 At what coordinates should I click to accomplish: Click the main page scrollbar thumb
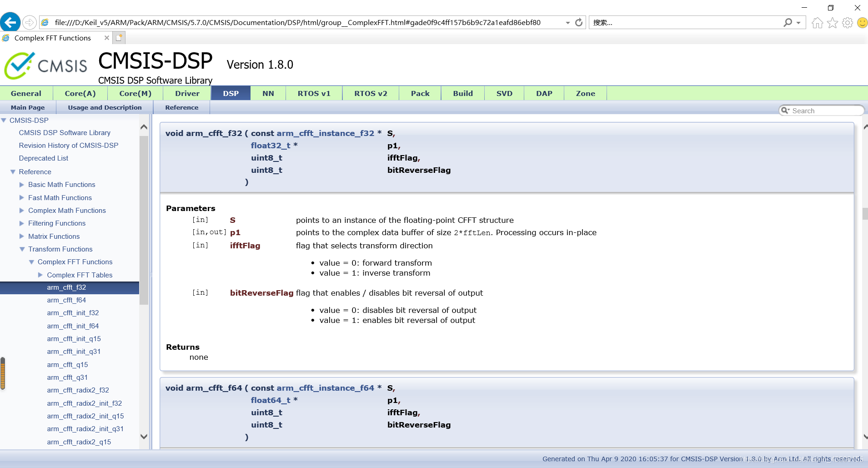[865, 213]
